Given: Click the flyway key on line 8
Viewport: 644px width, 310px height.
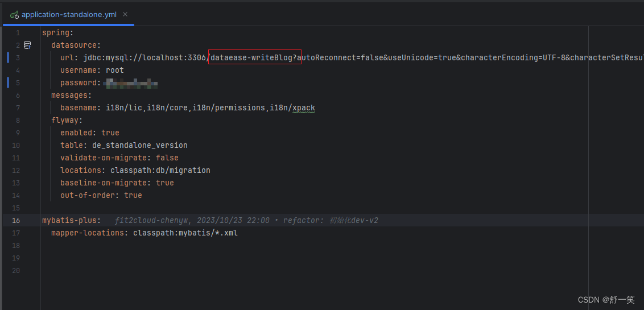Looking at the screenshot, I should (65, 120).
